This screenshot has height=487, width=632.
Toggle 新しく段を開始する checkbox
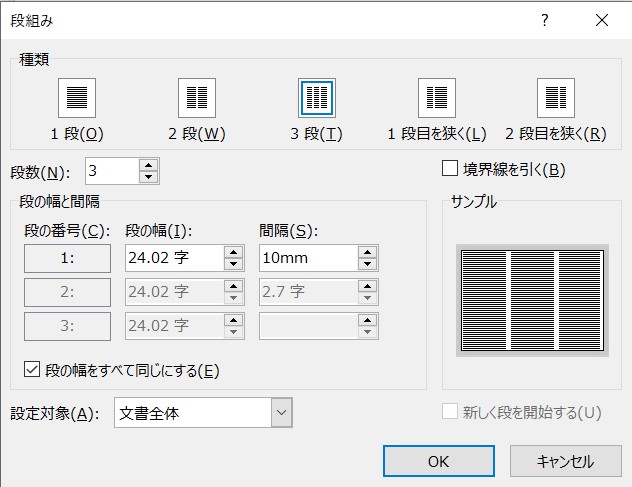[450, 412]
